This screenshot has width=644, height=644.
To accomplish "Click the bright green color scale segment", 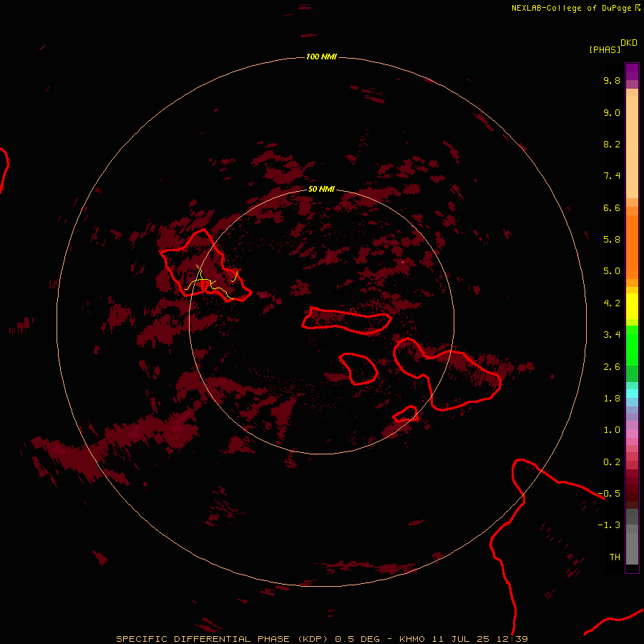I will 632,345.
